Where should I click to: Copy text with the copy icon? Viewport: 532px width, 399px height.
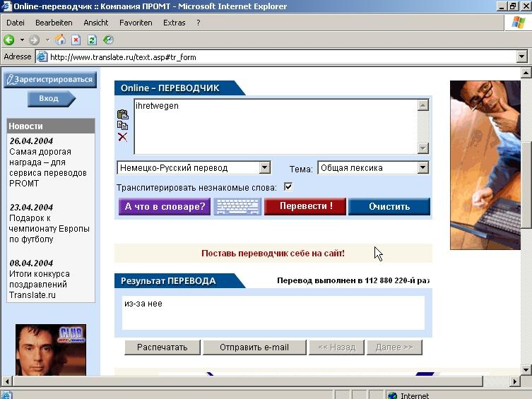(x=122, y=126)
